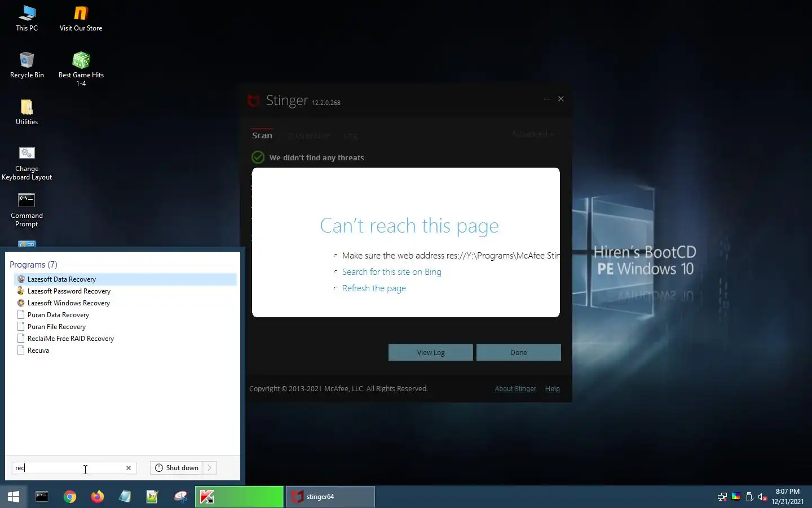Open the Command Prompt desktop shortcut
Screen dimensions: 812x508
tap(27, 210)
